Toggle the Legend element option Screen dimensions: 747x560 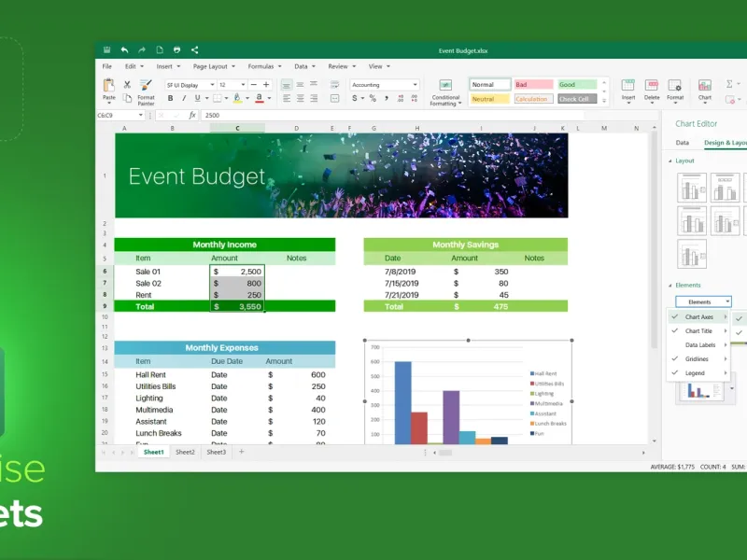pyautogui.click(x=698, y=372)
